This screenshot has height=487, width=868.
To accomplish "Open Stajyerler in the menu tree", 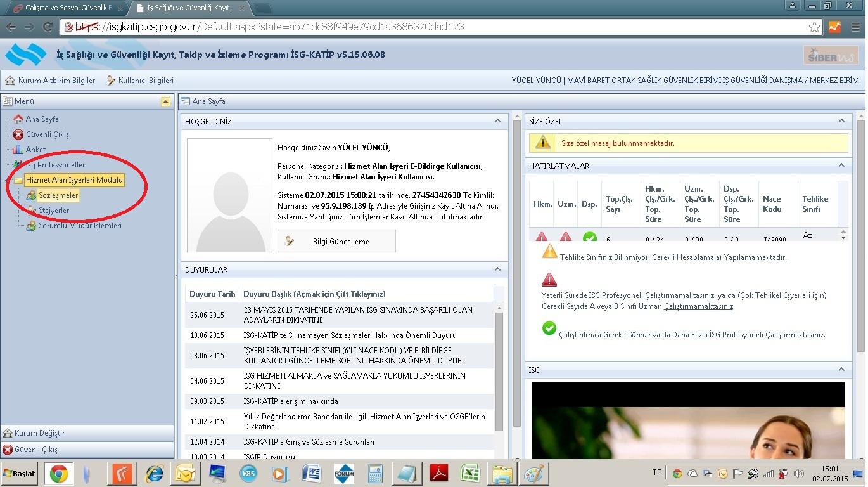I will click(53, 211).
